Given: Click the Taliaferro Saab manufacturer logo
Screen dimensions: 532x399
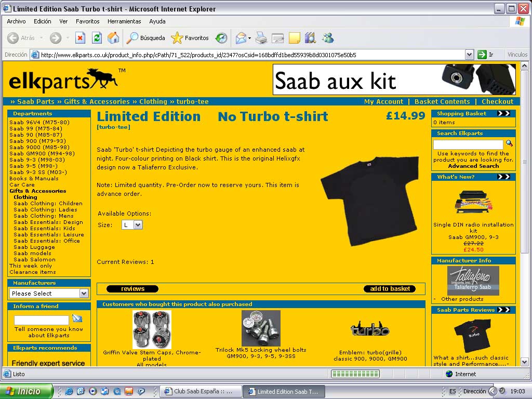Looking at the screenshot, I should tap(473, 281).
